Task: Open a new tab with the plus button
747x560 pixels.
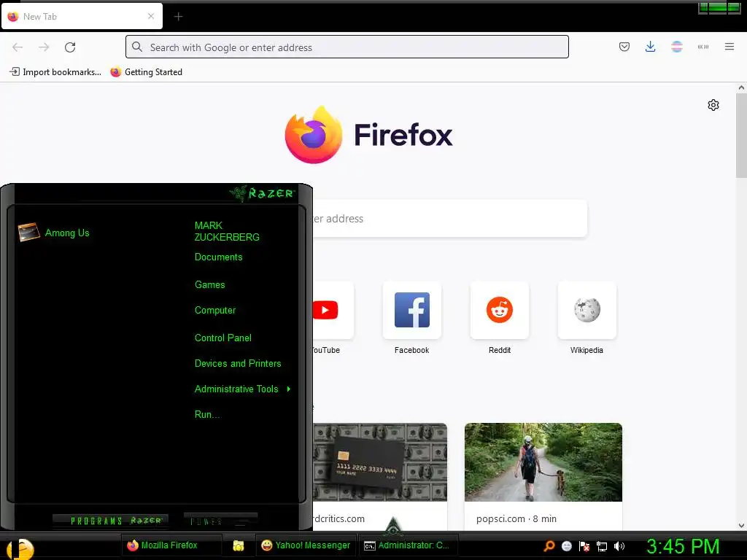Action: 178,17
